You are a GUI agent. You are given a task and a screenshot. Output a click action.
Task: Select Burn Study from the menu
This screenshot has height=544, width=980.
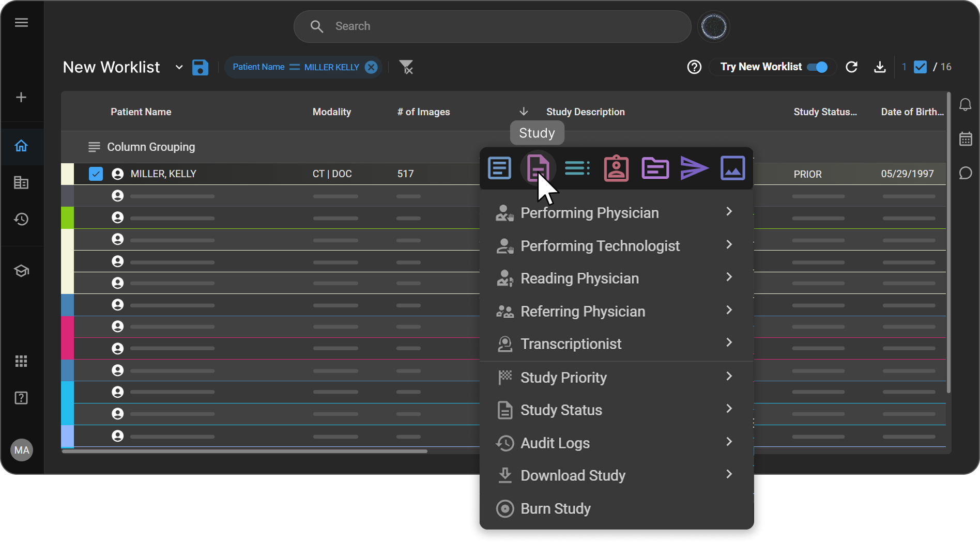click(555, 508)
